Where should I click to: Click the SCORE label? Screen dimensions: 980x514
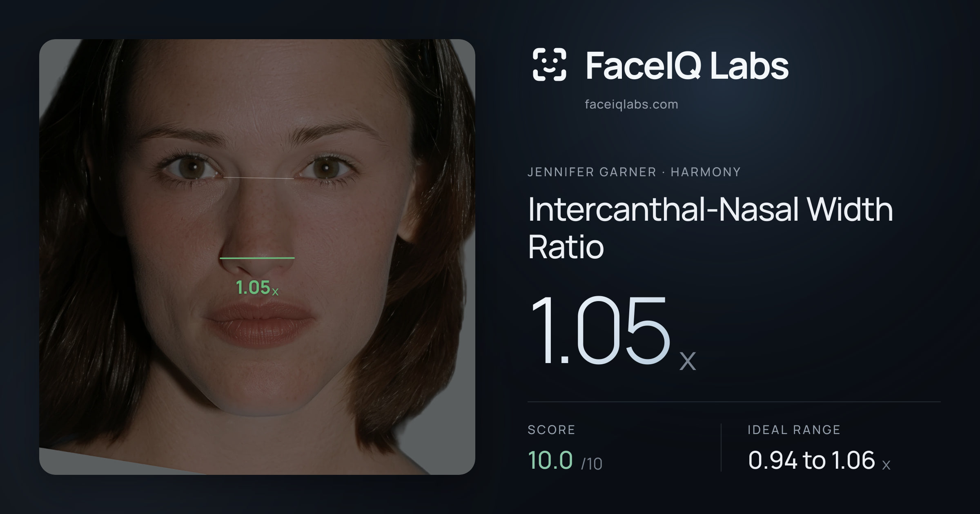[x=551, y=430]
